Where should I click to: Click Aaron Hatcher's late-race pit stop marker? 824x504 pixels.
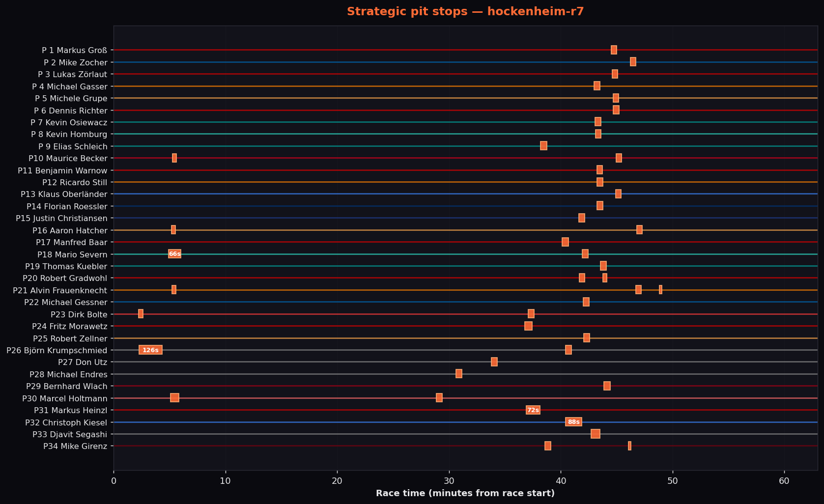pos(639,230)
